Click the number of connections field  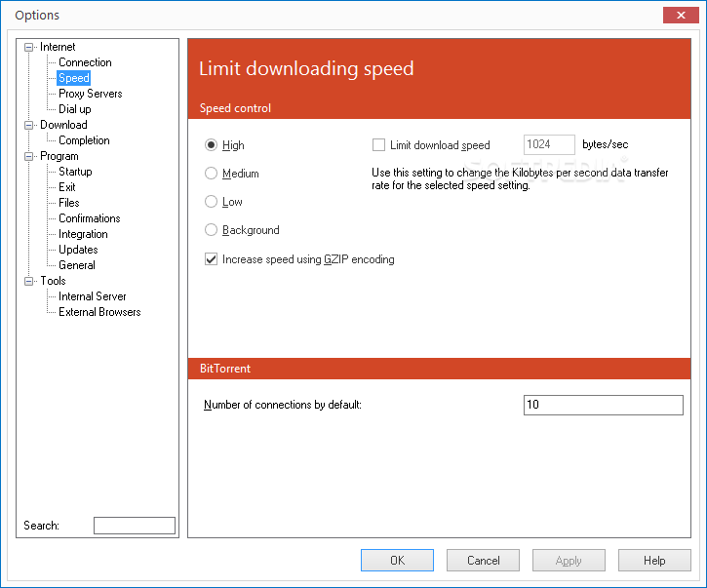[x=604, y=405]
